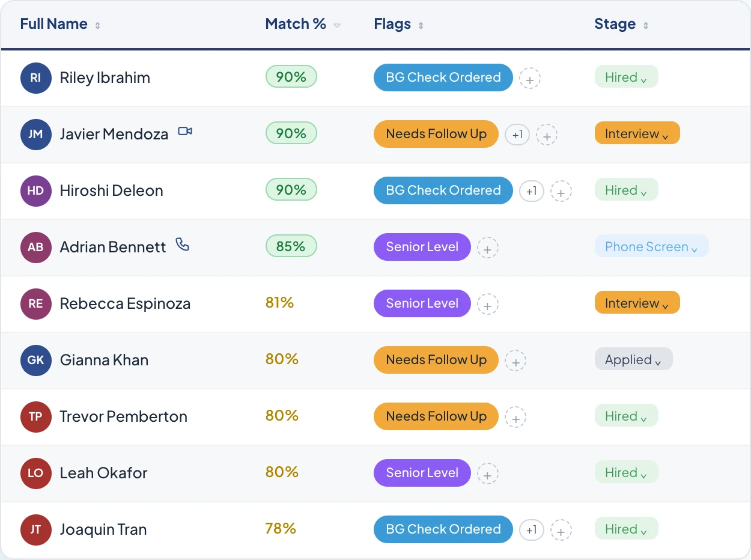The height and width of the screenshot is (560, 751).
Task: Open candidate name Gianna Khan
Action: [x=104, y=361]
